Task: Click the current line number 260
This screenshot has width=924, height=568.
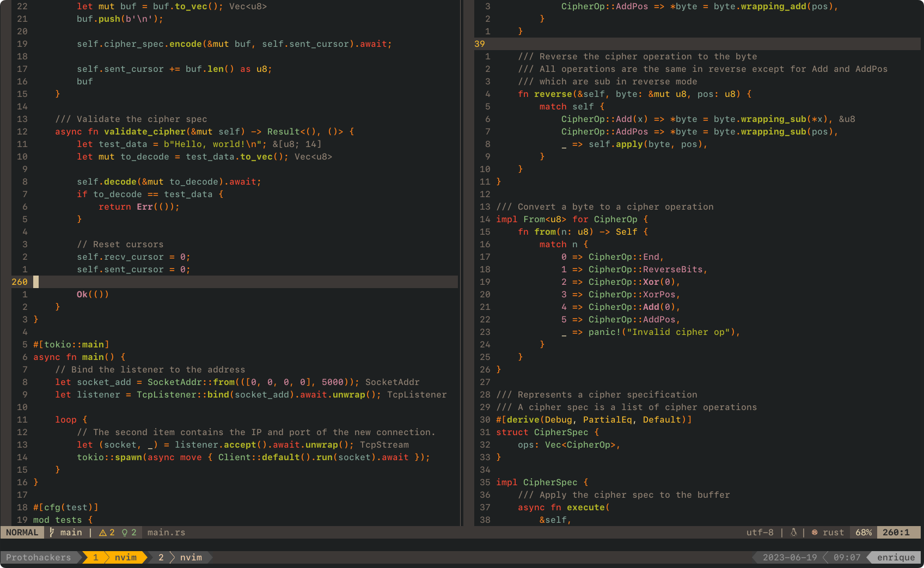Action: [x=20, y=282]
